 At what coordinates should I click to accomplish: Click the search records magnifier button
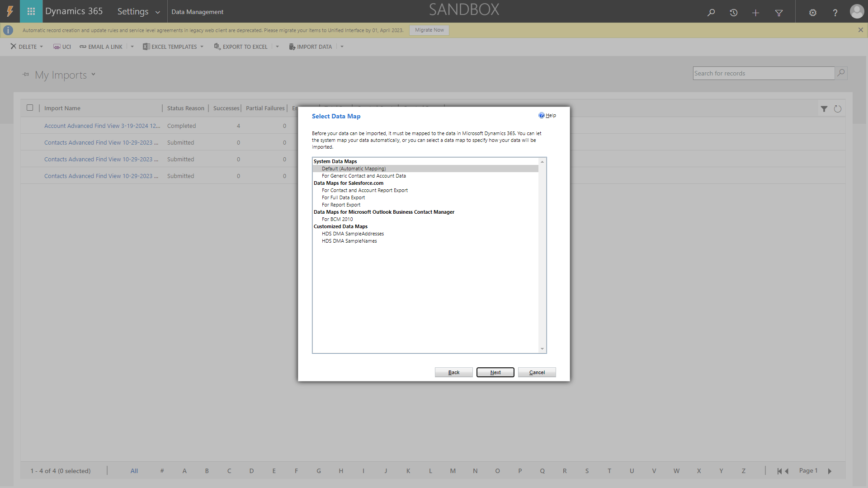click(x=841, y=73)
